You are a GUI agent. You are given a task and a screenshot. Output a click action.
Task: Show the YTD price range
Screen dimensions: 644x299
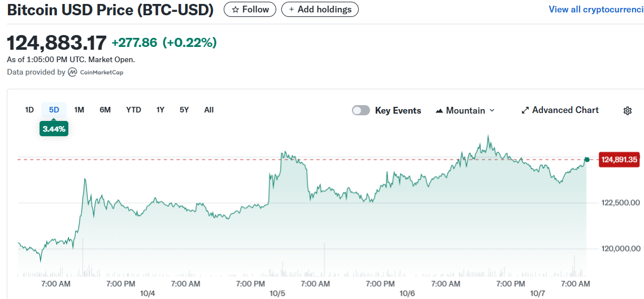tap(133, 110)
